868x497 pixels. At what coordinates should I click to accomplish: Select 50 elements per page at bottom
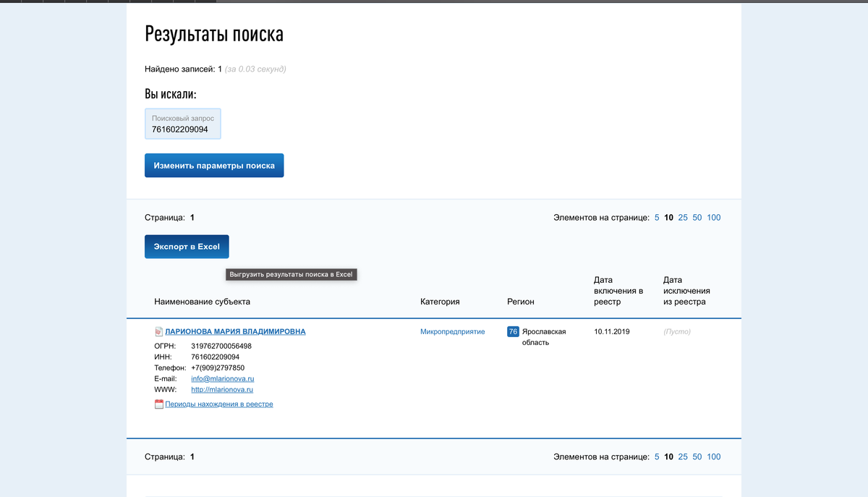697,456
